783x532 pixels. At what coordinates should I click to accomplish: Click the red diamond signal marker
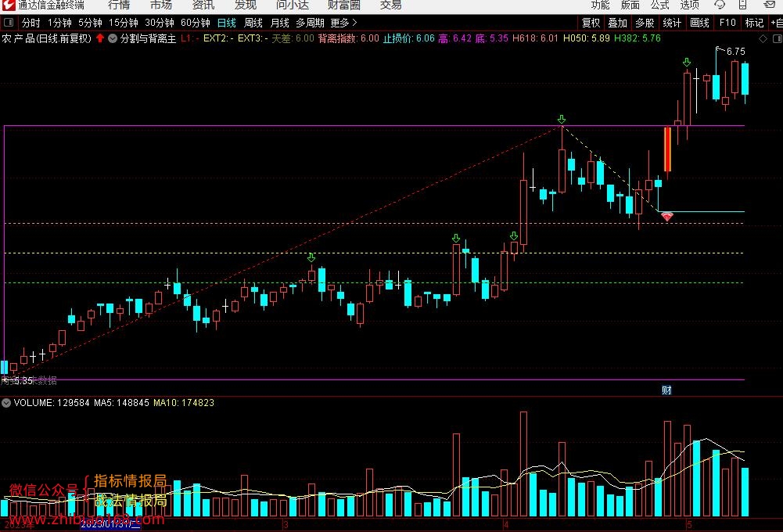tap(667, 217)
